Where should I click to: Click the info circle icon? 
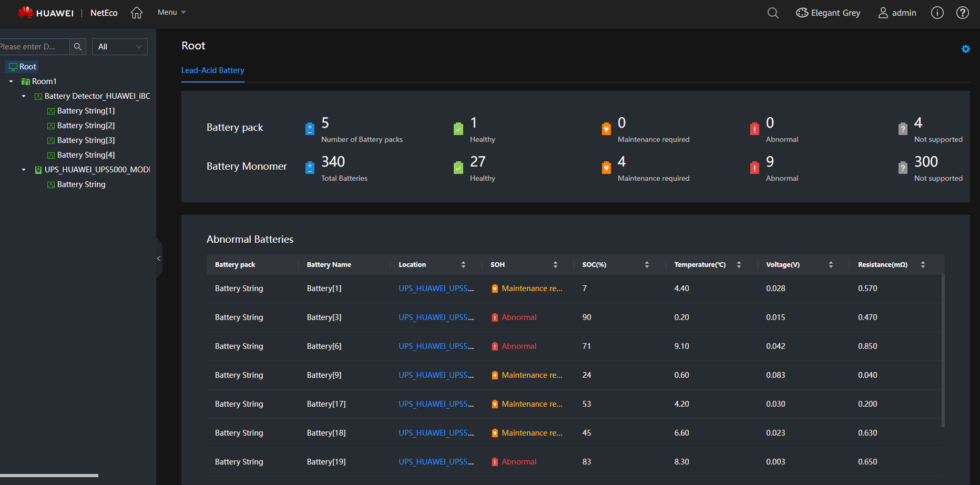(937, 13)
